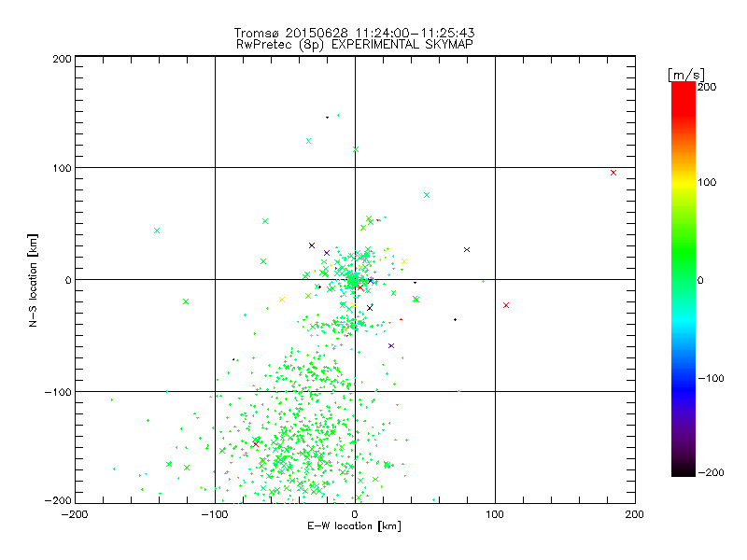747x560 pixels.
Task: Click the y-axis tick label '100'
Action: 62,168
